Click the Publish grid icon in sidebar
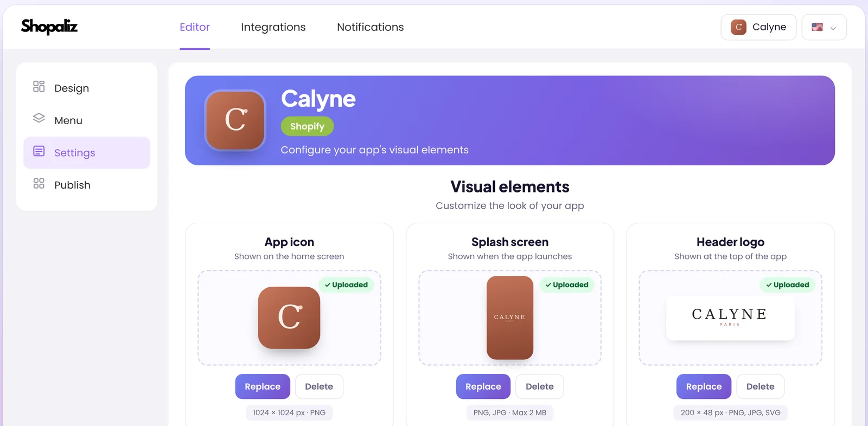 [39, 184]
